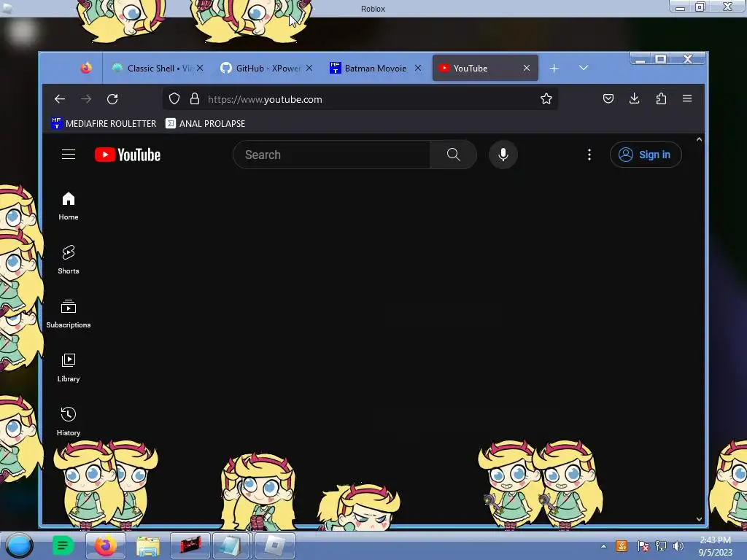View site security padlock info
The image size is (747, 560).
pos(194,98)
